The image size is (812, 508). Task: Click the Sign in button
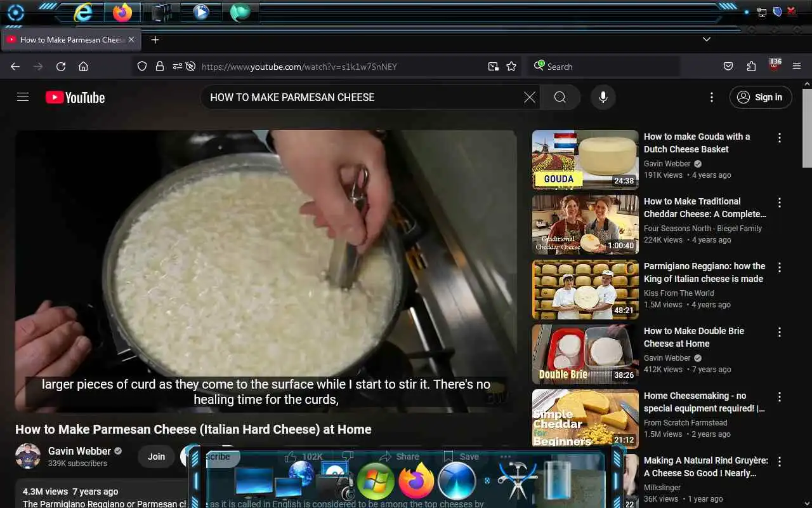[761, 97]
